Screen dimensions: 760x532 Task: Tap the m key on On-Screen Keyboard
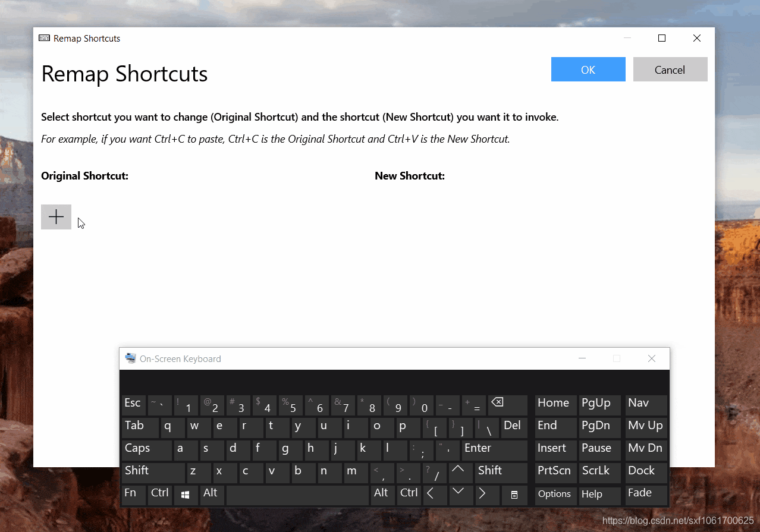click(x=356, y=473)
